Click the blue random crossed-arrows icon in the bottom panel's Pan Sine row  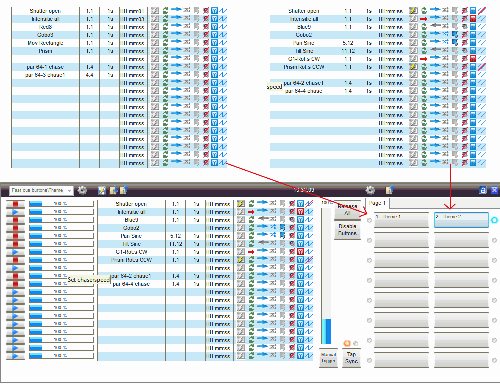coord(273,235)
